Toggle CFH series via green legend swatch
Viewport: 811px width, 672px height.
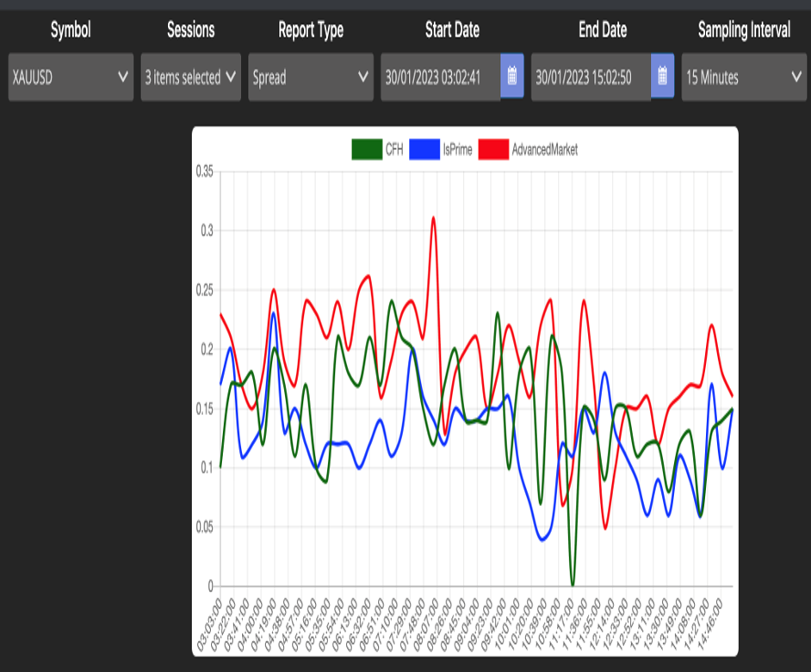coord(366,149)
